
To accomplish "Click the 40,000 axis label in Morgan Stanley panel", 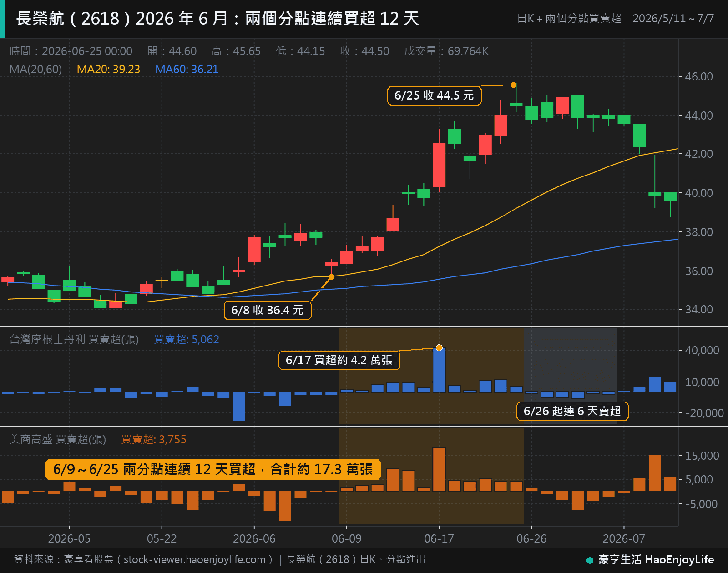I will [702, 350].
